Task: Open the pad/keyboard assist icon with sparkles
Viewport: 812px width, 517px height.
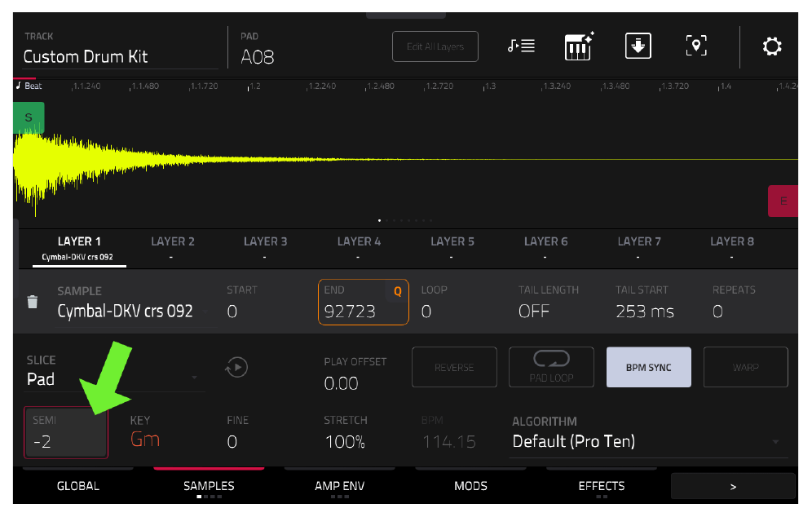Action: 579,46
